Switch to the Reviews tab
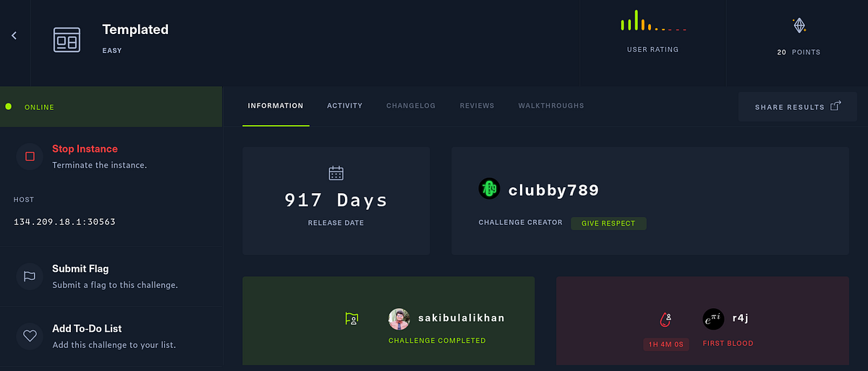Screen dimensions: 868x371 pos(477,106)
